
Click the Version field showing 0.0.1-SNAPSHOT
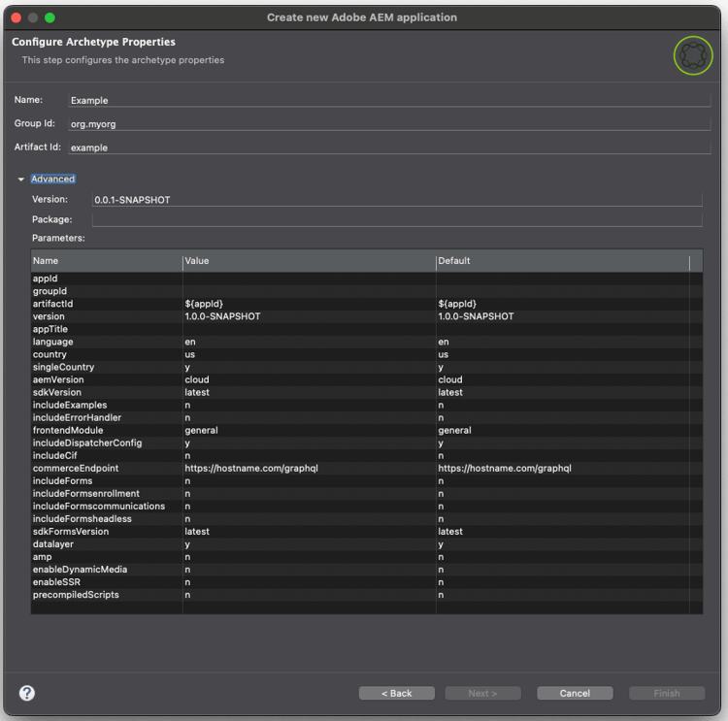(x=397, y=200)
